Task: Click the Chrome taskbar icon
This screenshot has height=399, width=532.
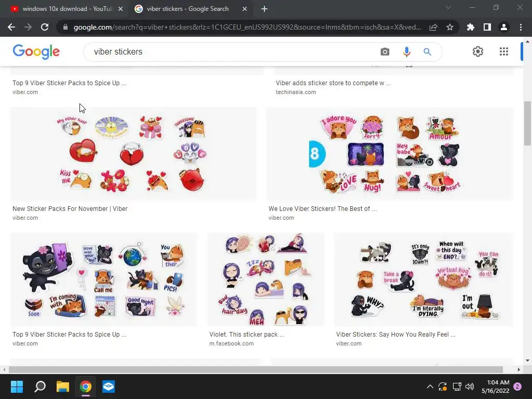Action: coord(86,387)
